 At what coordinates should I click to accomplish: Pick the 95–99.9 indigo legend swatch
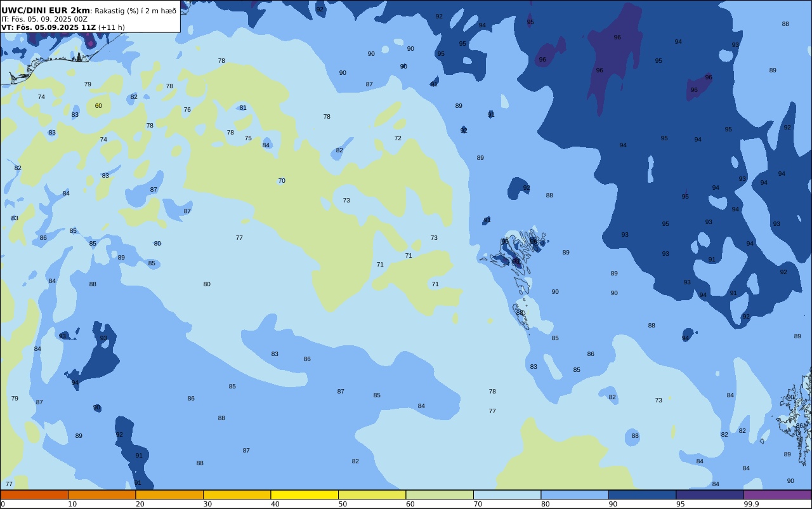[710, 494]
